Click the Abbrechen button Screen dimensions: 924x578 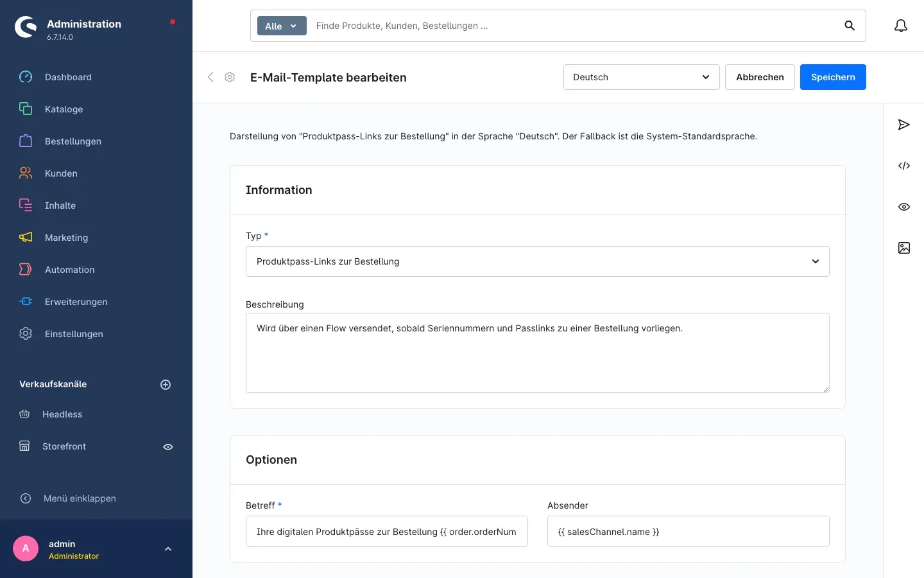(760, 77)
